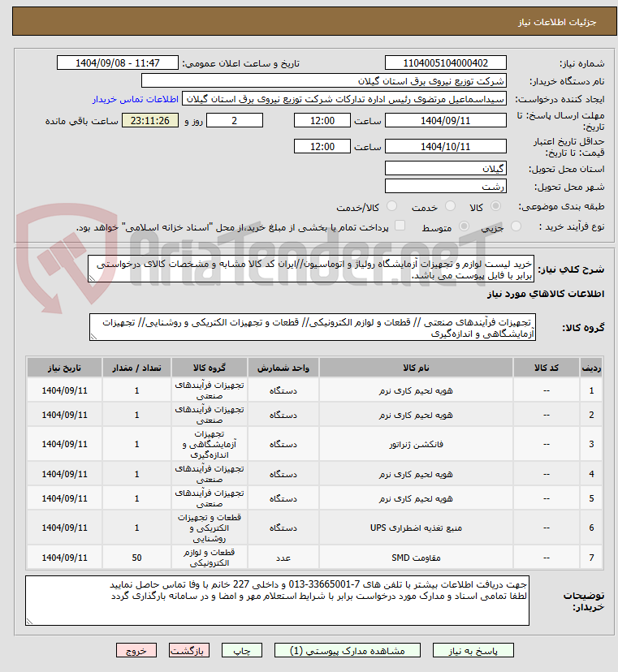Click the نام دستگاه خریدار field
This screenshot has width=618, height=672.
click(324, 81)
